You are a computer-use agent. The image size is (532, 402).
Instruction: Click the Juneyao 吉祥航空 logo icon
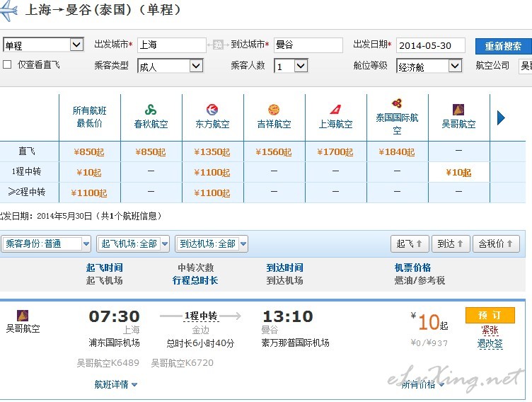pos(274,110)
